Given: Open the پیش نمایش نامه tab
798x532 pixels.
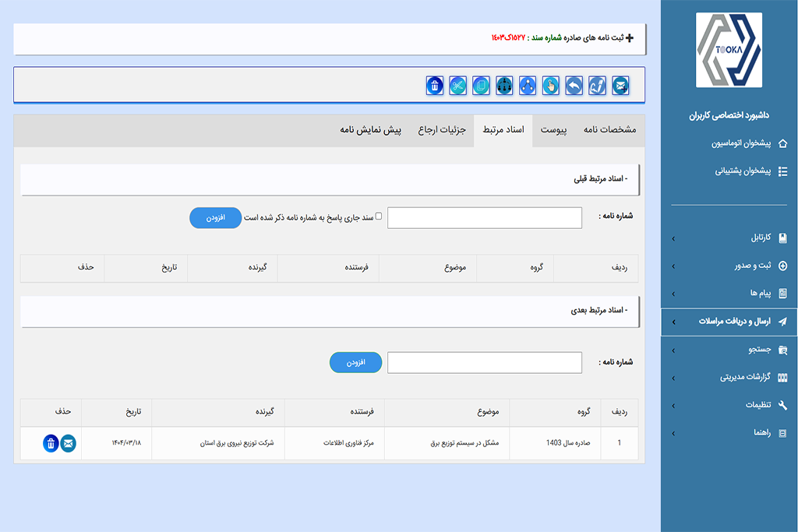Looking at the screenshot, I should tap(370, 130).
